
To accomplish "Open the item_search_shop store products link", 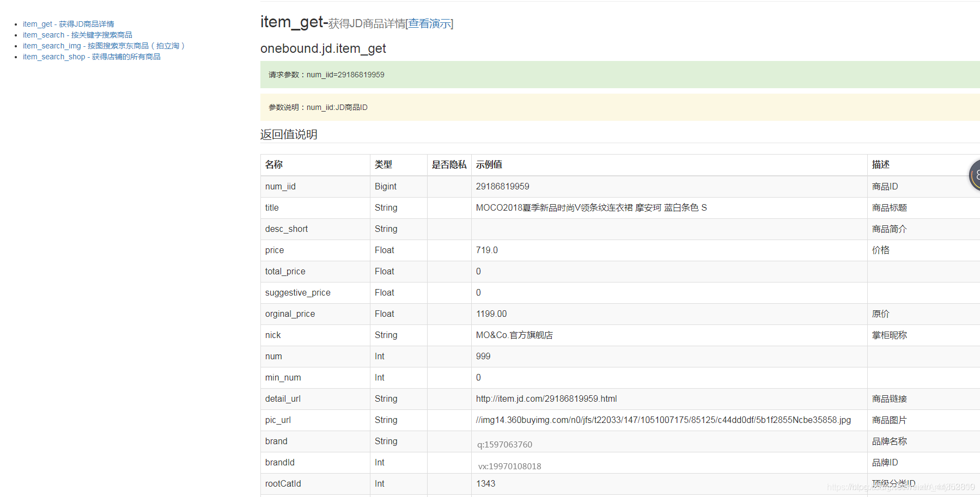I will [92, 57].
